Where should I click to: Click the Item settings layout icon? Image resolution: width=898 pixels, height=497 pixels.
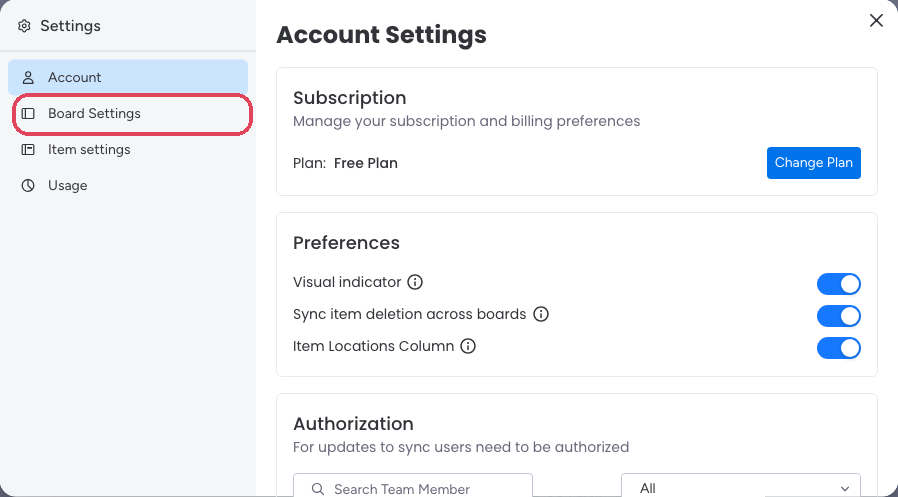click(28, 149)
